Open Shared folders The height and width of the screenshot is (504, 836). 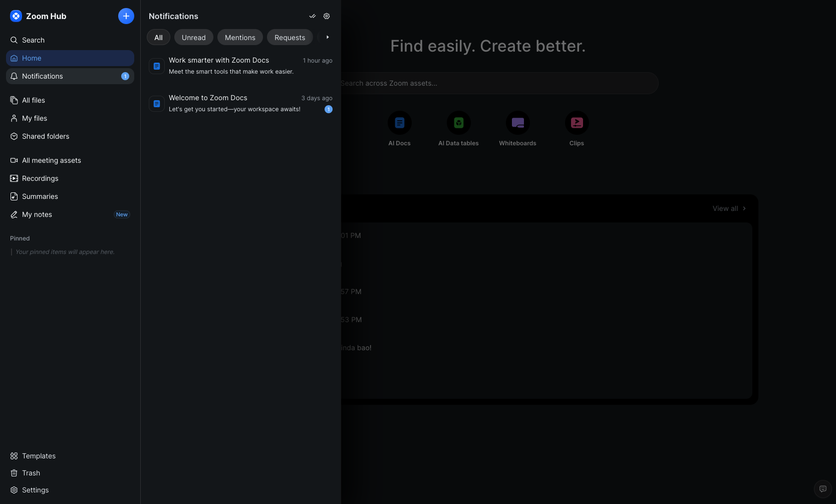click(70, 136)
